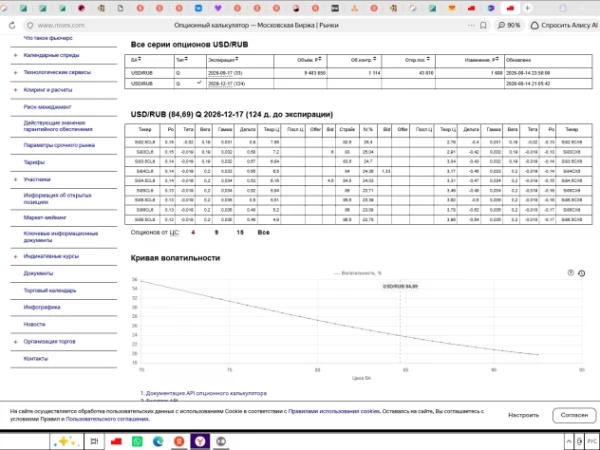Expand Календарные спреды with plus sign
The image size is (600, 450).
click(16, 55)
